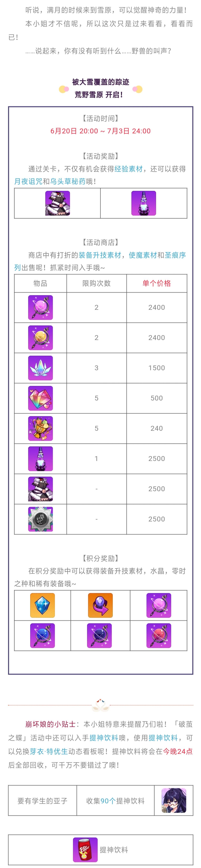The width and height of the screenshot is (201, 868).
Task: Click the 月夜诅咒 stigma icon in the activity rewards table
Action: [x=58, y=203]
